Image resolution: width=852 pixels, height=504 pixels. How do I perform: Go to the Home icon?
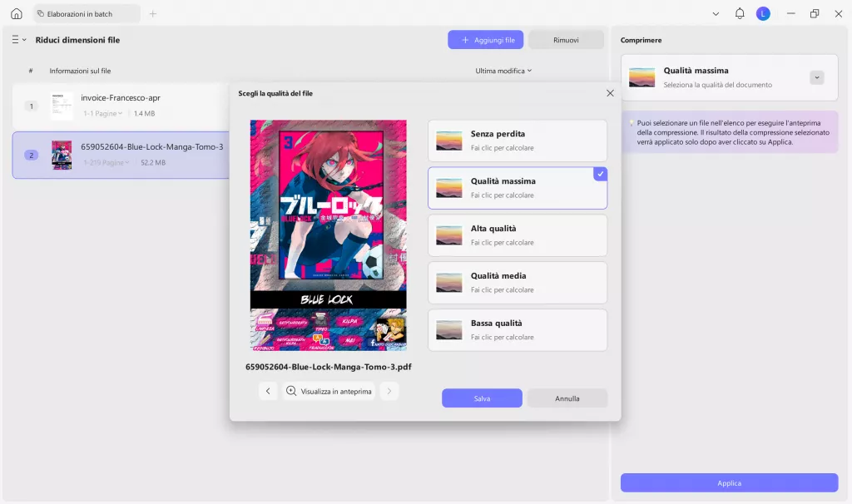tap(17, 13)
